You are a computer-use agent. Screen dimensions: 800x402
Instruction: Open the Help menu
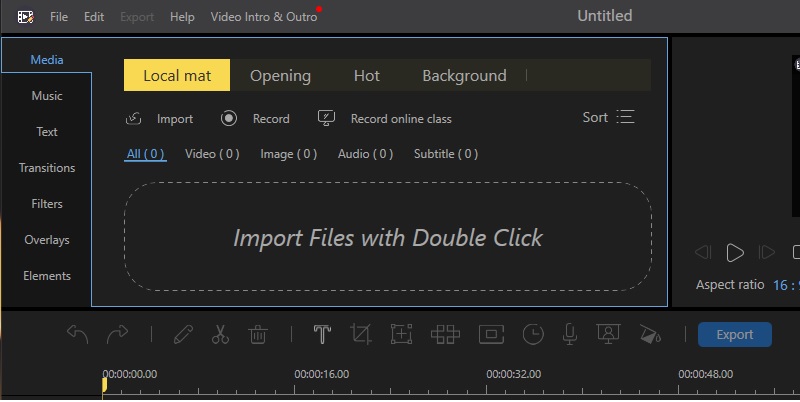(x=182, y=17)
